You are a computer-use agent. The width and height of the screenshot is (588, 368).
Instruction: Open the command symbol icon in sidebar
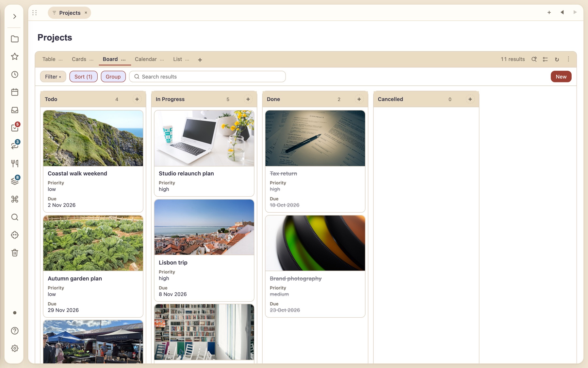coord(15,199)
